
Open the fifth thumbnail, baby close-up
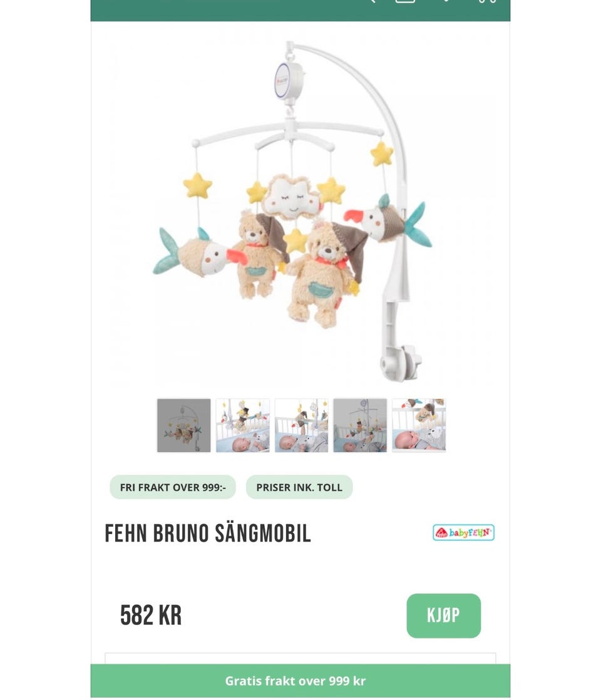click(419, 425)
